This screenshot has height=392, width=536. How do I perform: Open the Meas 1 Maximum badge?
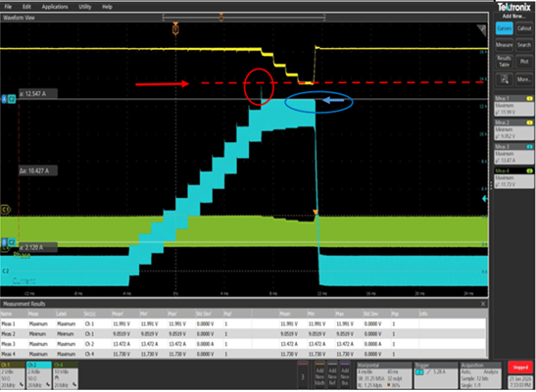click(x=513, y=105)
